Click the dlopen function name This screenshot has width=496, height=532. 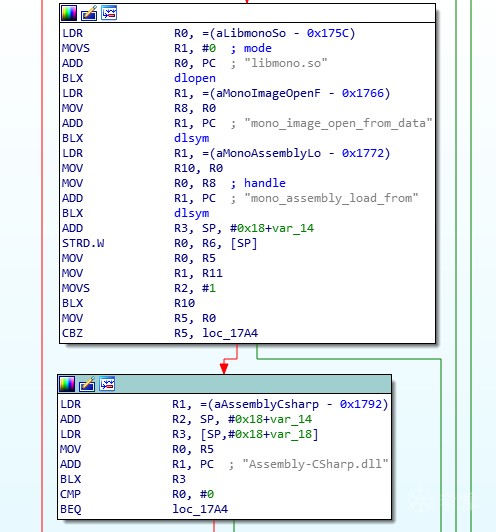195,78
